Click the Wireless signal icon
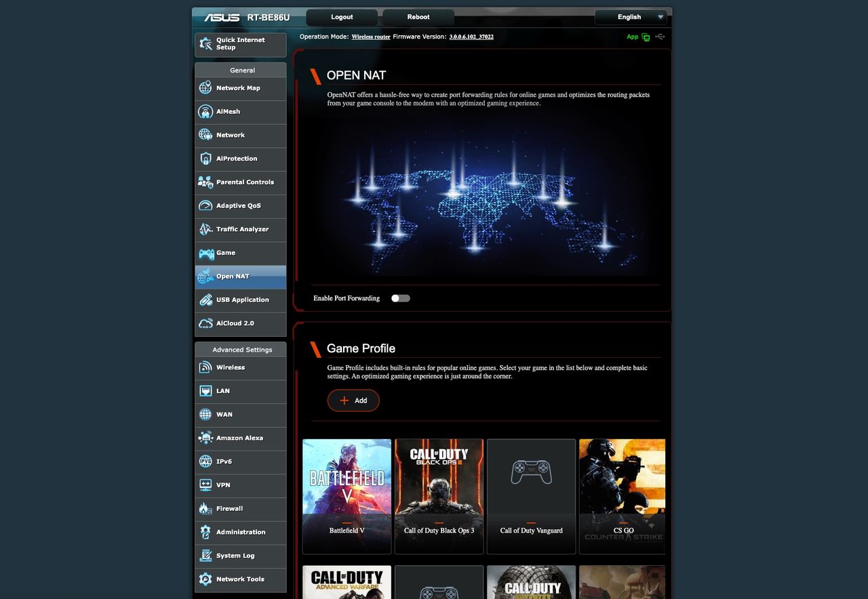This screenshot has width=868, height=599. point(205,367)
